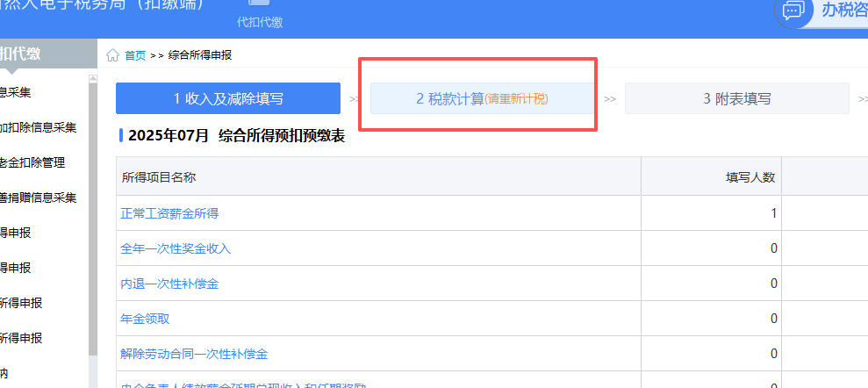The image size is (868, 388).
Task: Open 附加扣除信息采集 in the sidebar
Action: pyautogui.click(x=39, y=127)
